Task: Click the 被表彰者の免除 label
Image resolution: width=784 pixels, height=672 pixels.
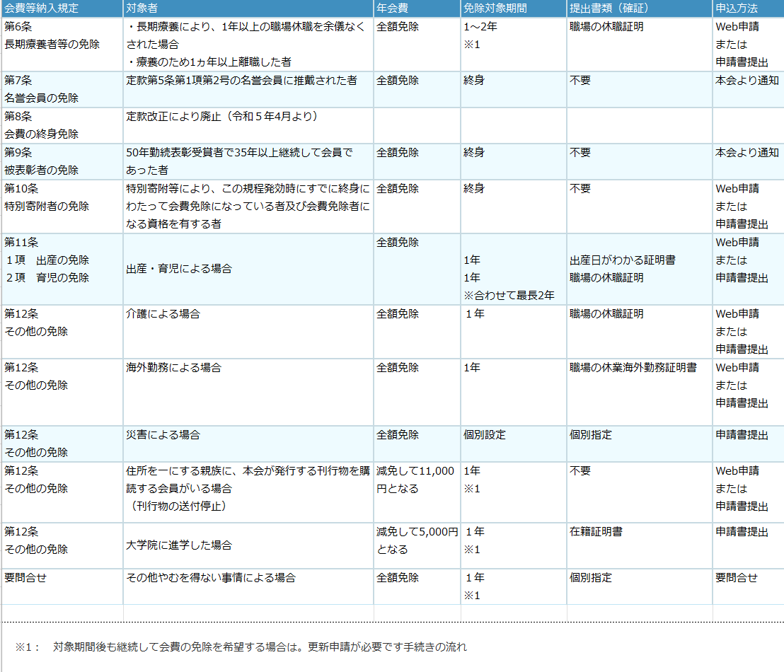Action: 42,170
